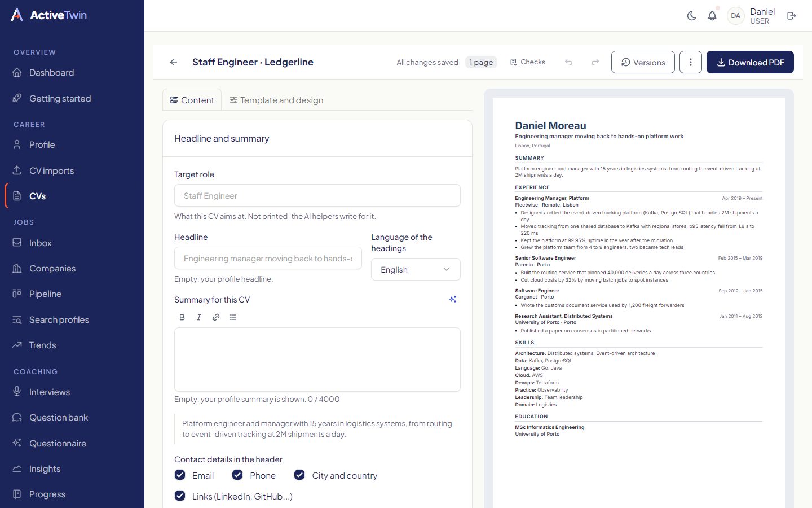Open the Pipeline section
Screen dimensions: 812x508
tap(72, 294)
